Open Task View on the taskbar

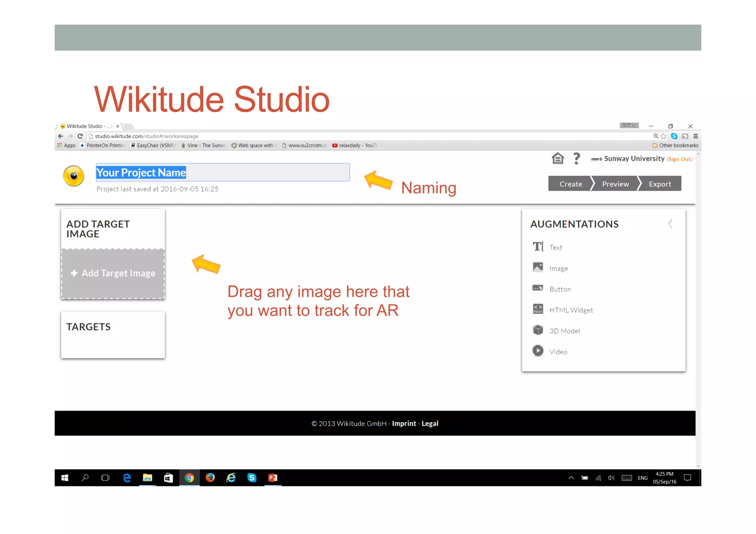coord(105,478)
